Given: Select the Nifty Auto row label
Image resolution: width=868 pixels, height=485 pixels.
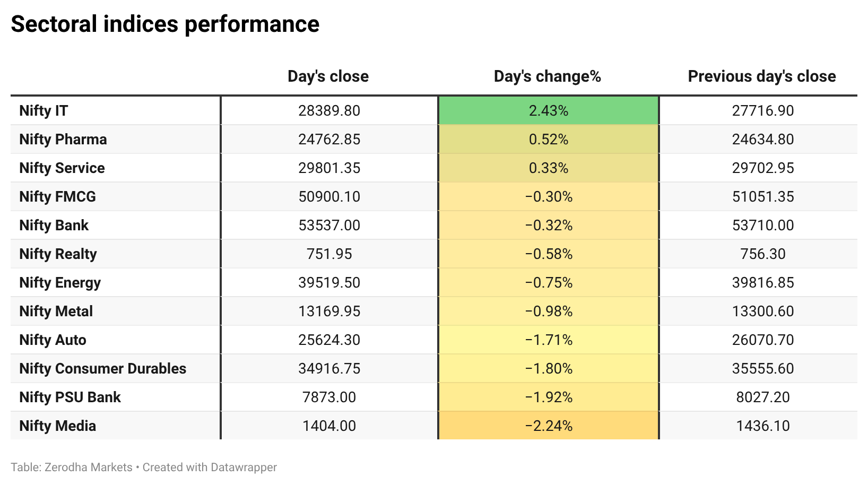Looking at the screenshot, I should (x=53, y=340).
